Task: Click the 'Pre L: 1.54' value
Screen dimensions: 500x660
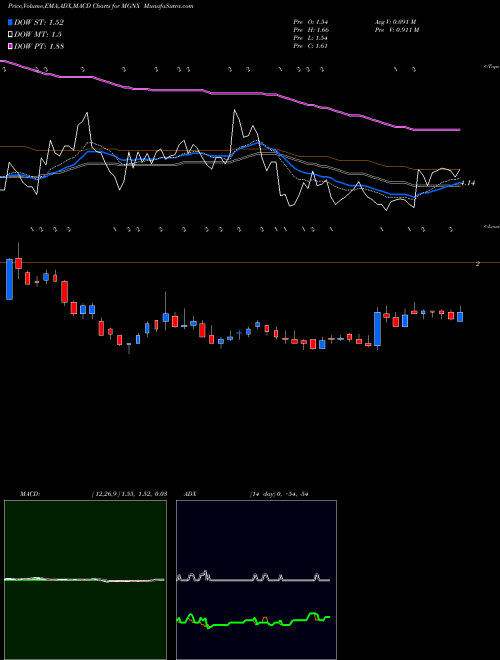Action: pyautogui.click(x=311, y=38)
